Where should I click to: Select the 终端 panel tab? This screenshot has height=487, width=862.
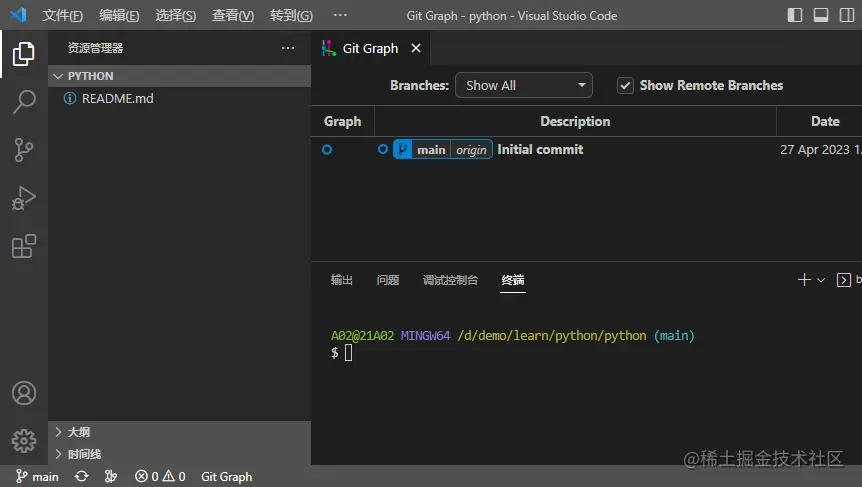512,280
